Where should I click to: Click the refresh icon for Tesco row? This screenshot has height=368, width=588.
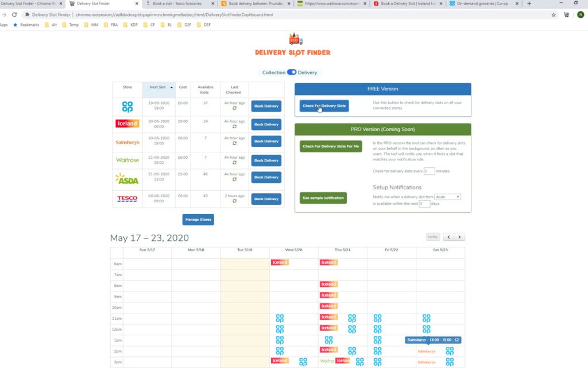tap(234, 201)
